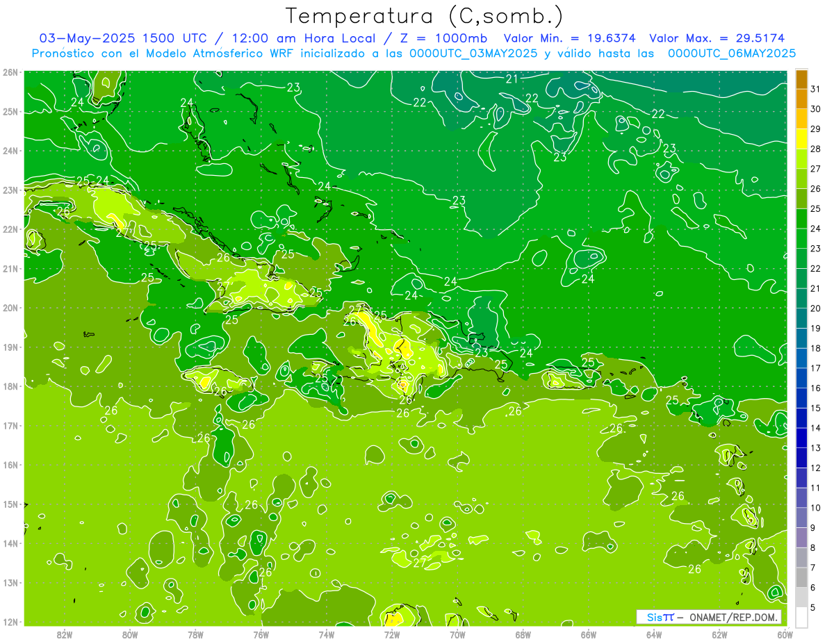Click the blue legend swatch between 16 and 17
Image resolution: width=834 pixels, height=644 pixels.
801,378
